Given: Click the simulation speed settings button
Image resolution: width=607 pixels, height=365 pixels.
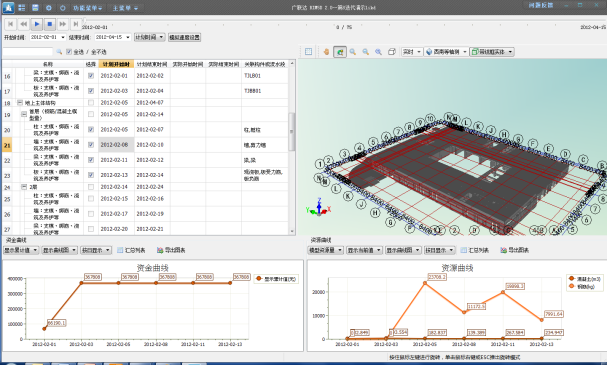Looking at the screenshot, I should (184, 37).
